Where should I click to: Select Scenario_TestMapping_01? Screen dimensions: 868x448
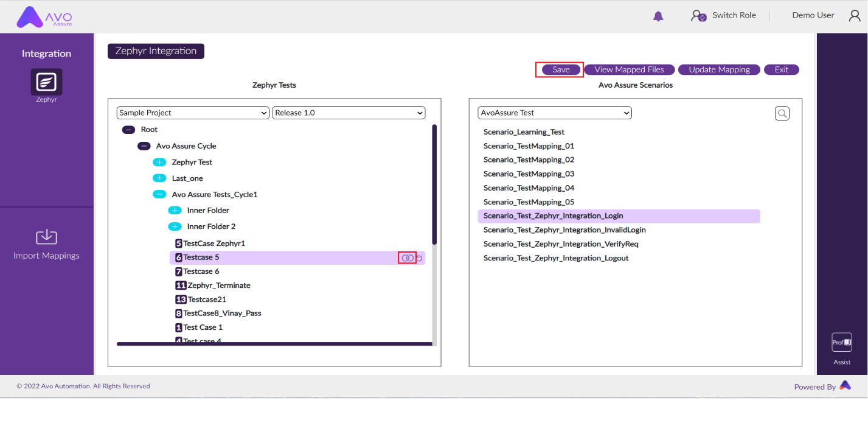pyautogui.click(x=529, y=146)
